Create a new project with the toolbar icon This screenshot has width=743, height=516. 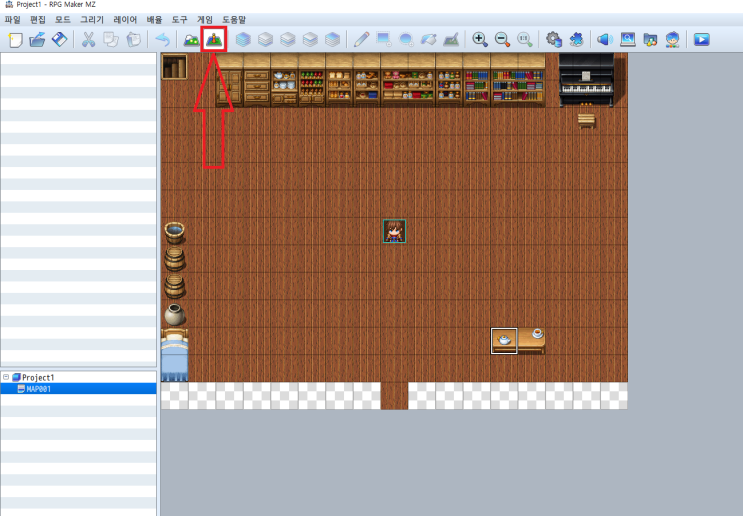click(x=15, y=39)
